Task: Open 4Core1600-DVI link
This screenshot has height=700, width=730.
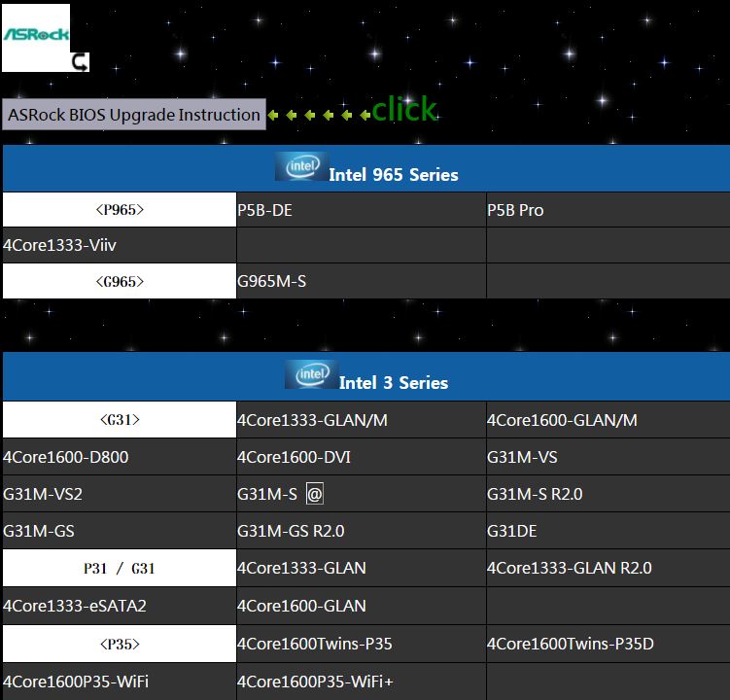Action: point(294,457)
